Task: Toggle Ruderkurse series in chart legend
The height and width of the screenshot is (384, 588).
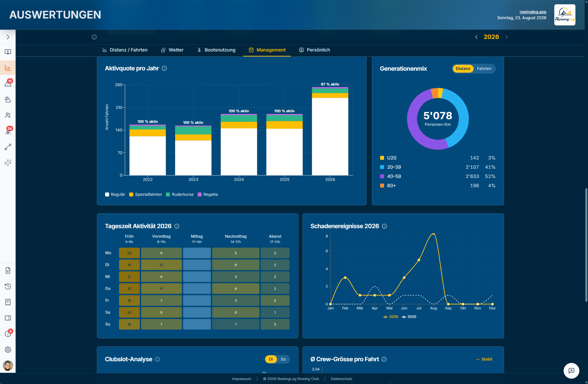Action: (180, 194)
